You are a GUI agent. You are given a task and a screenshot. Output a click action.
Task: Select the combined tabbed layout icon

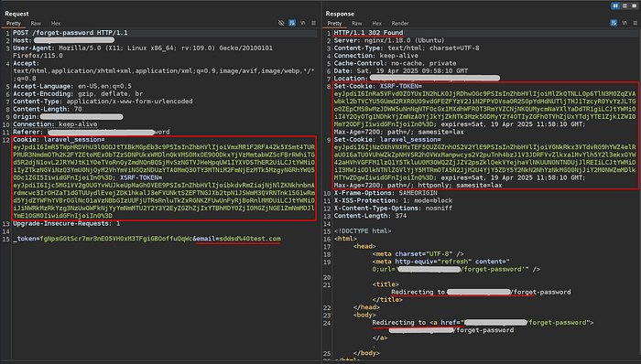point(634,5)
